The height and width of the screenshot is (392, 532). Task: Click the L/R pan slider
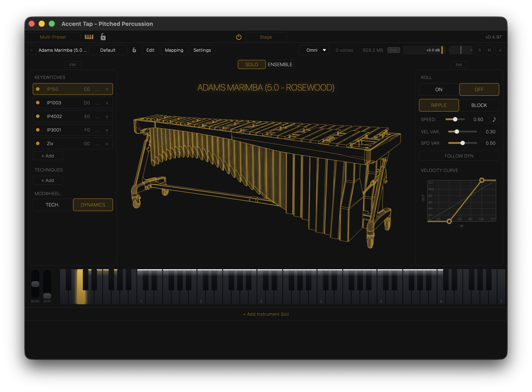(x=460, y=50)
